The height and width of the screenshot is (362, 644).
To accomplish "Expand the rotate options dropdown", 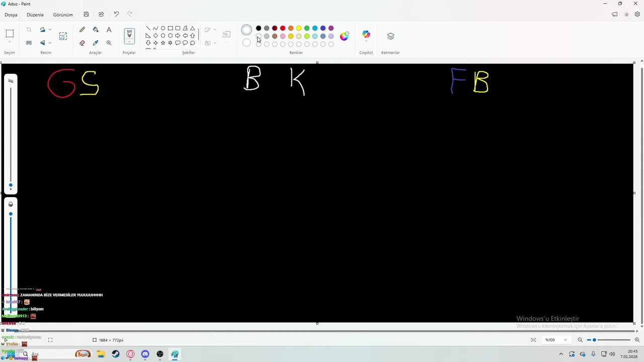I will [50, 30].
